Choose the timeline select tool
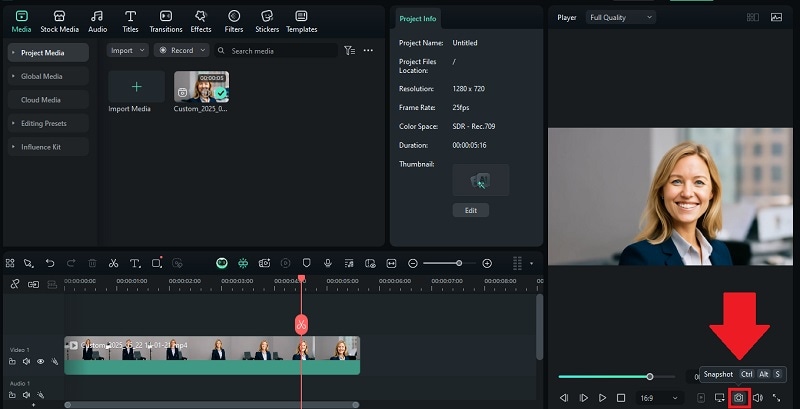This screenshot has height=409, width=800. tap(29, 263)
